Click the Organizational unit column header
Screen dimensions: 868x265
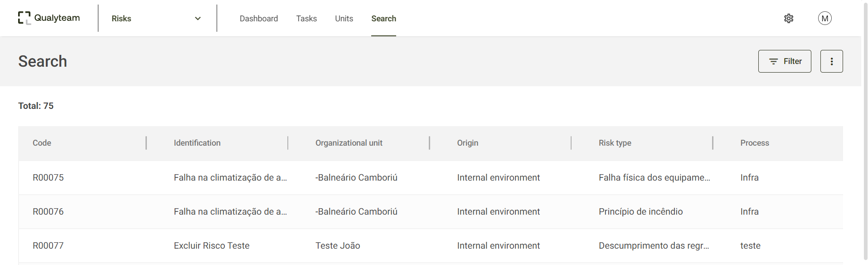pyautogui.click(x=349, y=143)
